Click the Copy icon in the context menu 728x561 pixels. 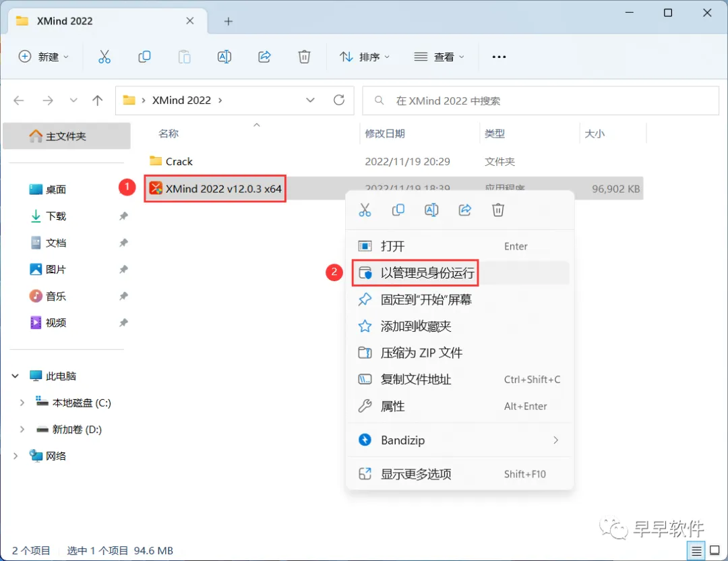click(x=398, y=210)
